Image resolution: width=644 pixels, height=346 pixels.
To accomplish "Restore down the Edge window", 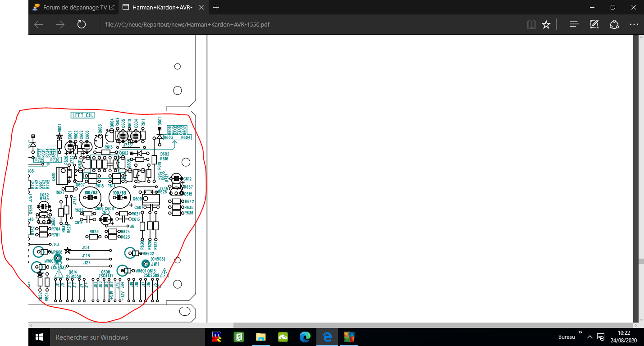I will (x=613, y=8).
